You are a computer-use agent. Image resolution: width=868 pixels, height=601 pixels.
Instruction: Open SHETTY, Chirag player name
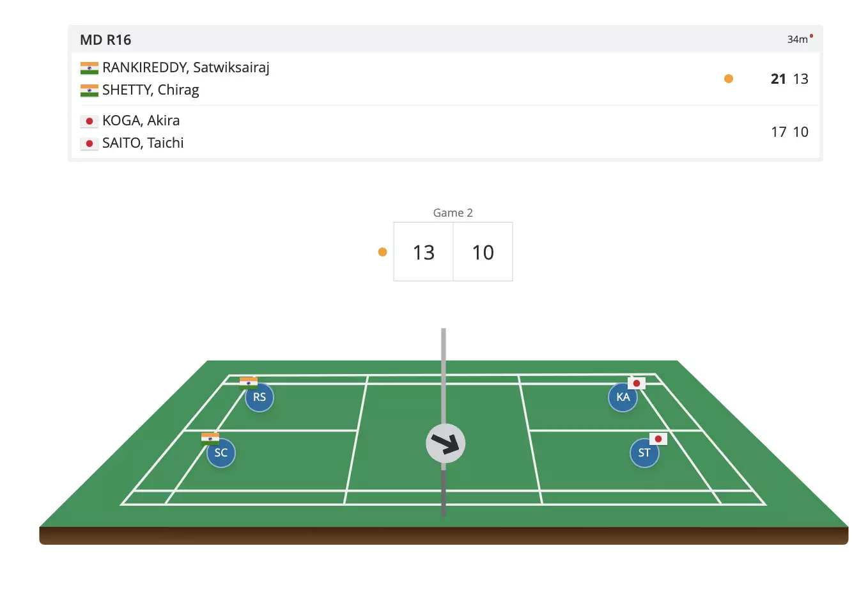(151, 90)
